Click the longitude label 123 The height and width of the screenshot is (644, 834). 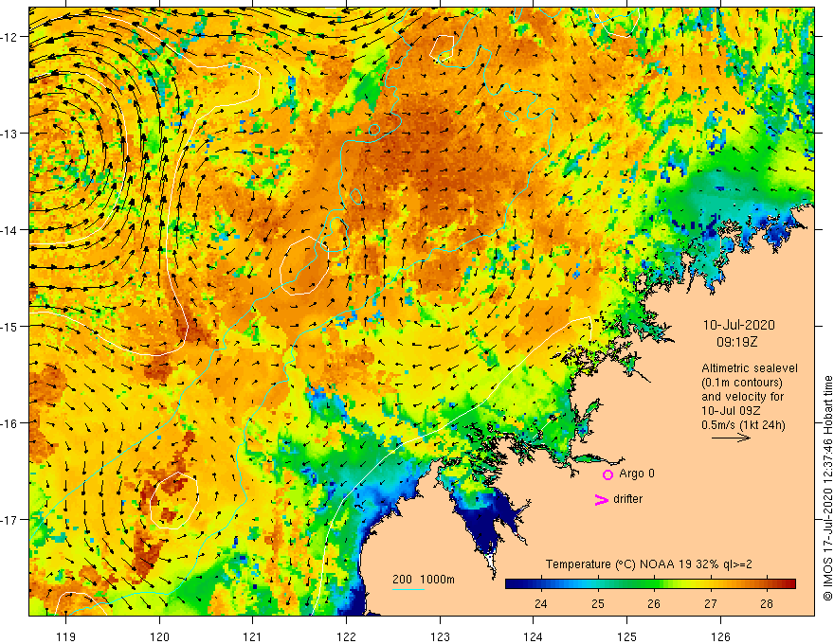[440, 636]
